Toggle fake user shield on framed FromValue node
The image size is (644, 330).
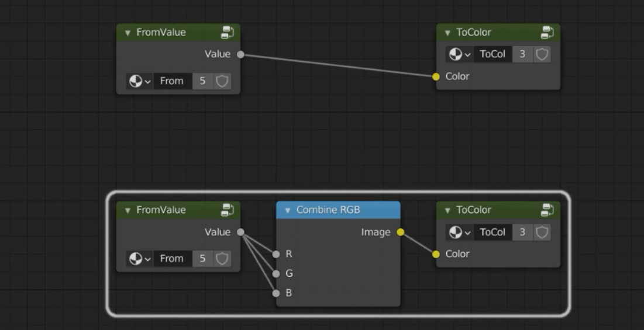point(222,259)
